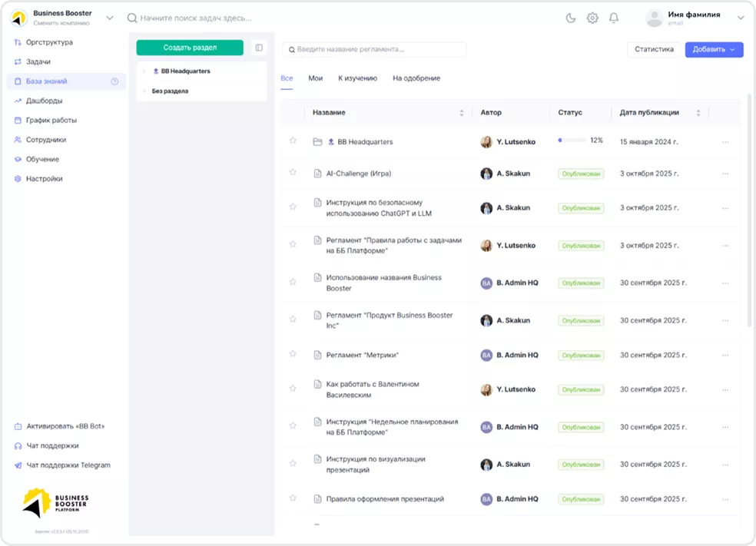
Task: Click the user avatar in header
Action: (655, 18)
